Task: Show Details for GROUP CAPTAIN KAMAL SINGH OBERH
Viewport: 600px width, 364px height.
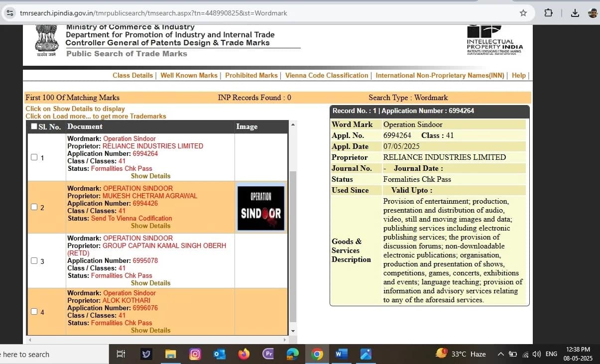Action: pos(151,283)
